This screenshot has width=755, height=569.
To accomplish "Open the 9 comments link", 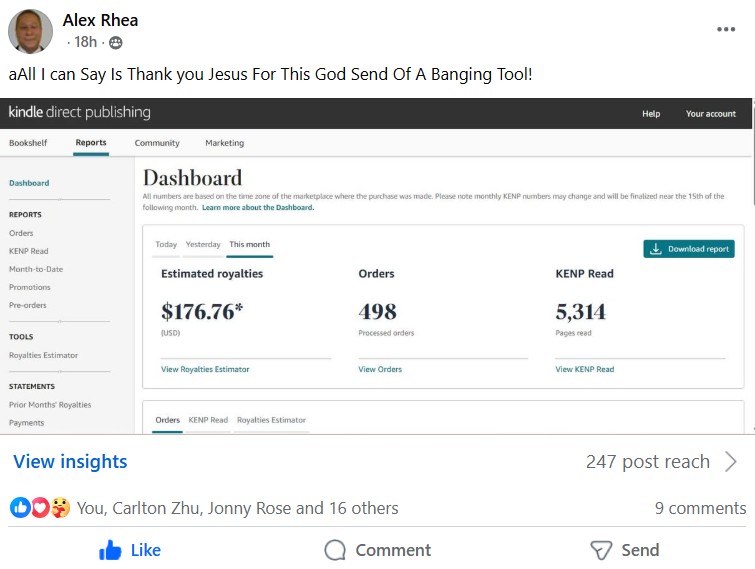I will [700, 508].
